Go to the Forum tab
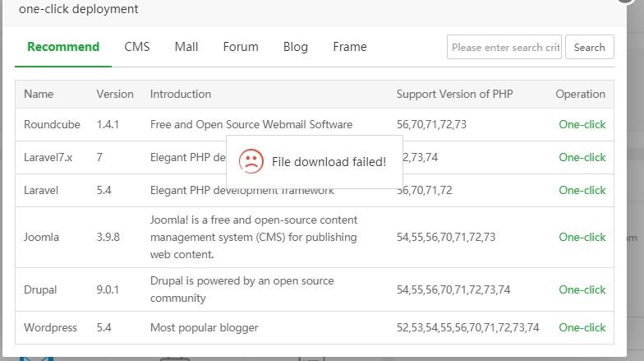Image resolution: width=644 pixels, height=361 pixels. [241, 47]
